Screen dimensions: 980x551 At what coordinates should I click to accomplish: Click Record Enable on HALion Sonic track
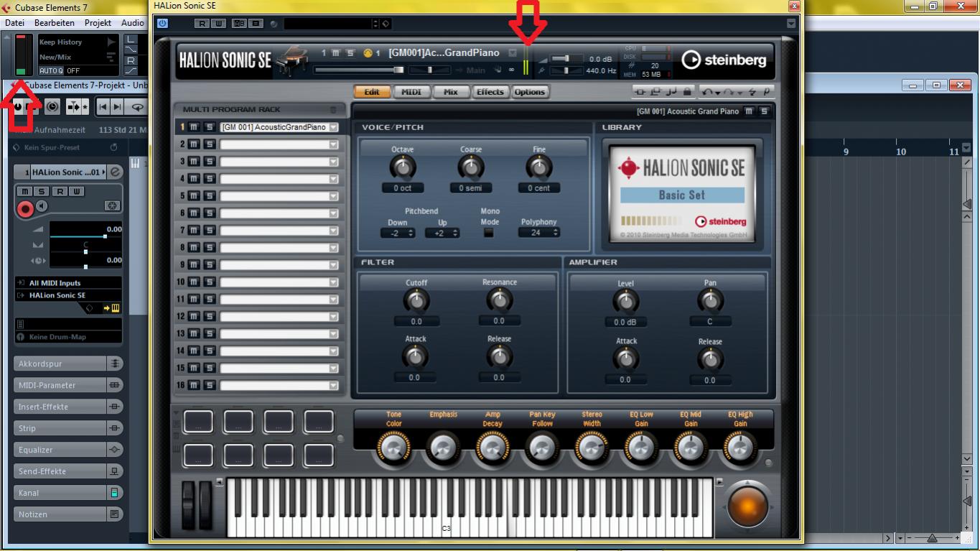pyautogui.click(x=25, y=209)
